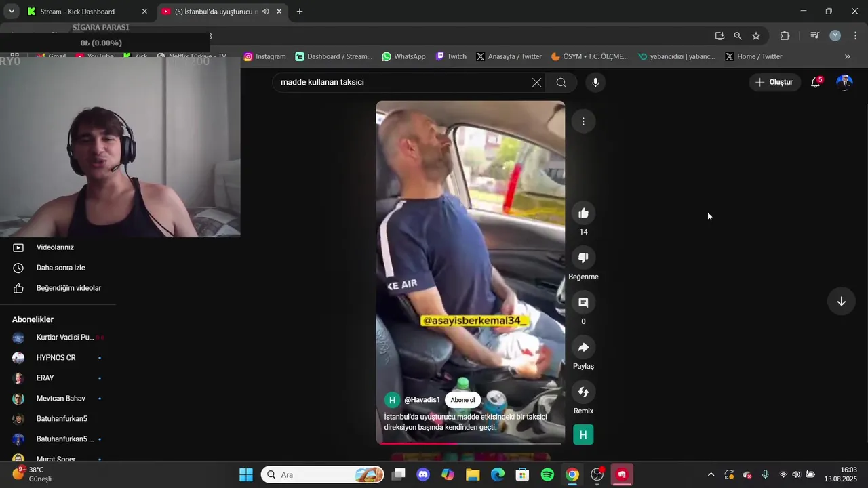Dislike the Short using Beğenme thumbs-down

point(583,258)
